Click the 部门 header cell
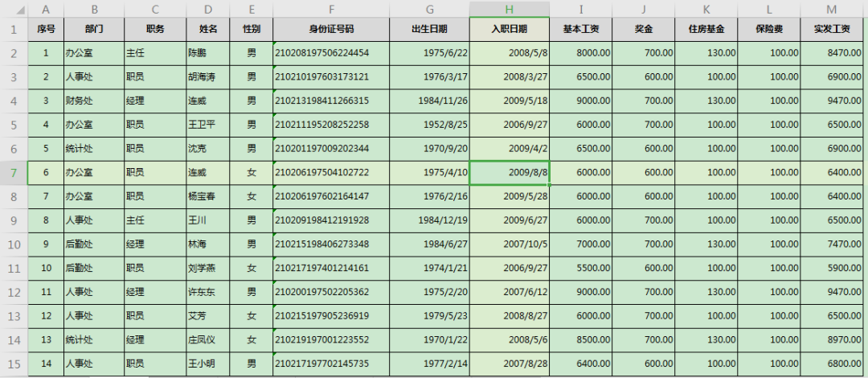 coord(94,30)
